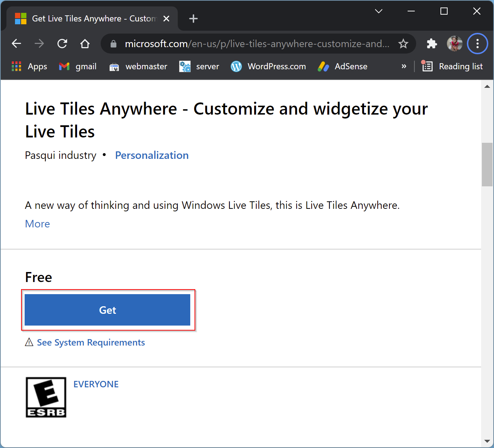Open the Chrome three-dot menu

pos(478,44)
